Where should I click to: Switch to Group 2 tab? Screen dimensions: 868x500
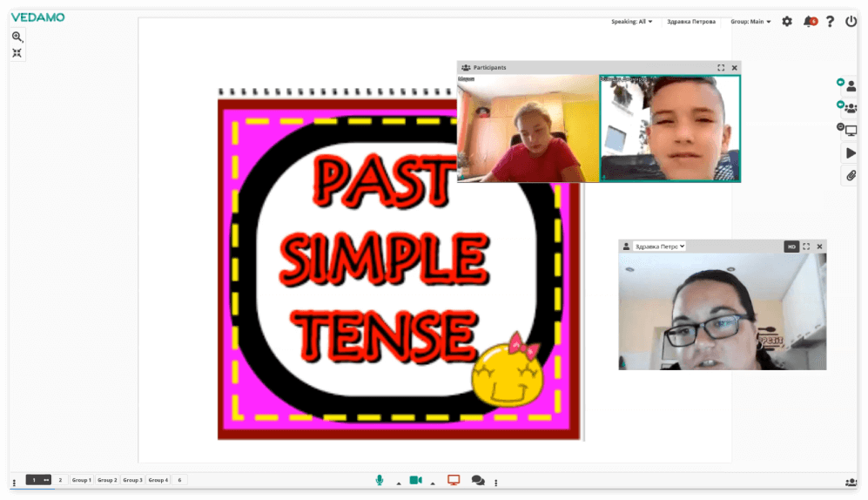pyautogui.click(x=107, y=480)
